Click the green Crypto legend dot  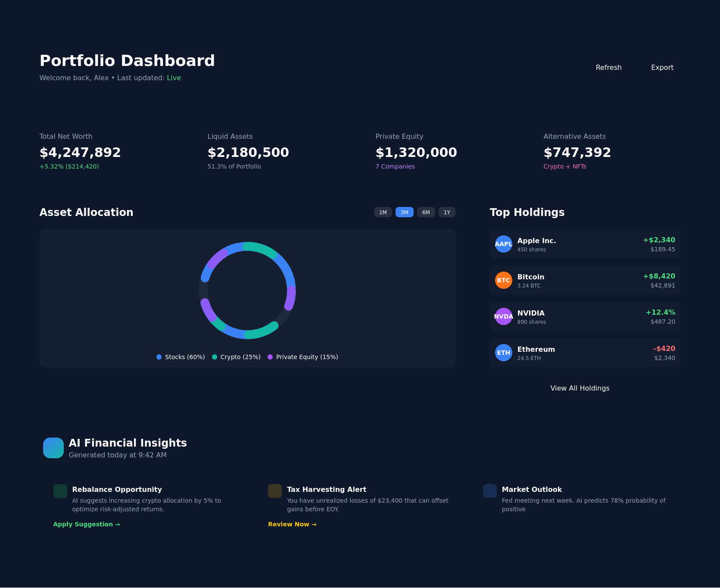[x=214, y=357]
